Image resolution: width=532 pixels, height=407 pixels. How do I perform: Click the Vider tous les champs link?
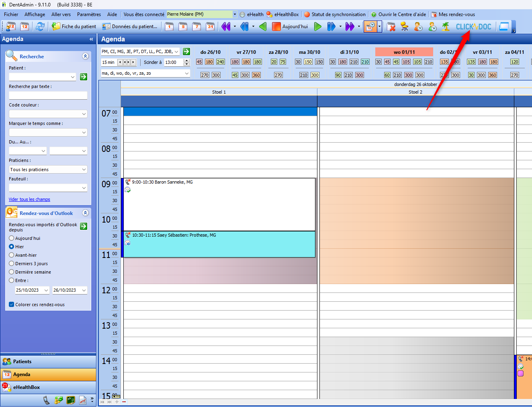pos(29,199)
